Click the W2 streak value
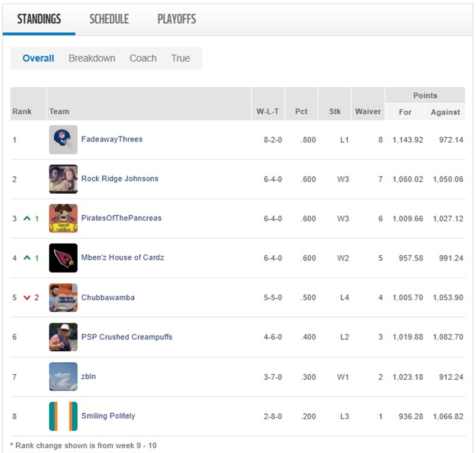This screenshot has width=476, height=453. (343, 258)
